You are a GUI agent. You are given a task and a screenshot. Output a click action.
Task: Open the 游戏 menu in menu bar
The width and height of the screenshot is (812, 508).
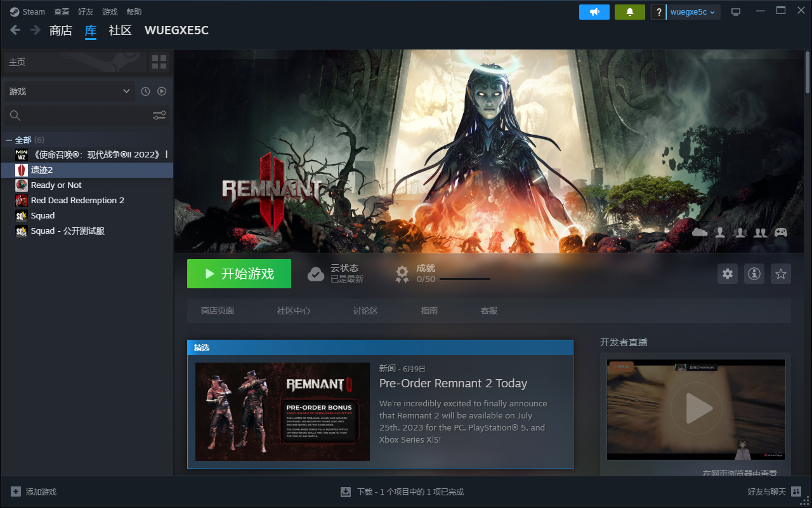point(110,11)
